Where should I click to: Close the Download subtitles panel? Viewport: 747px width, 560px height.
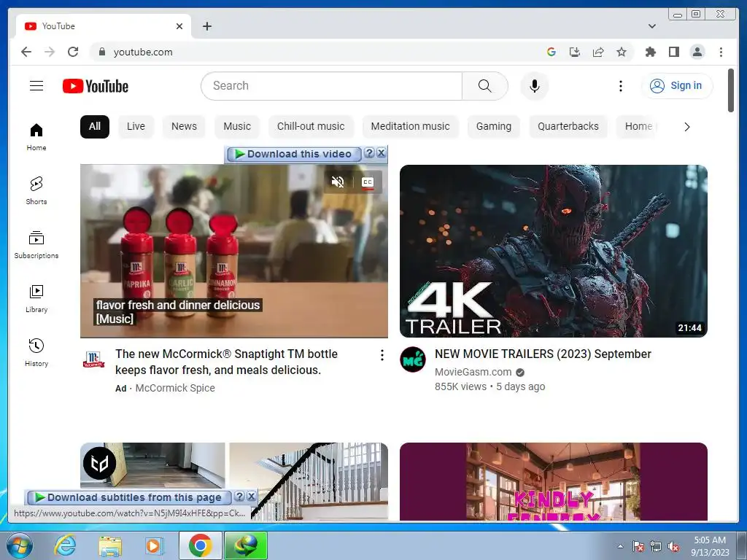pyautogui.click(x=251, y=496)
